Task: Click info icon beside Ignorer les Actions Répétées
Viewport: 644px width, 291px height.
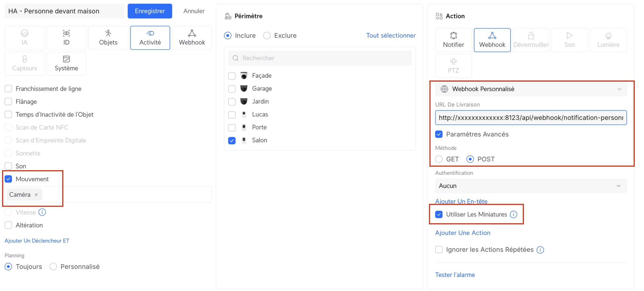Action: pyautogui.click(x=540, y=250)
